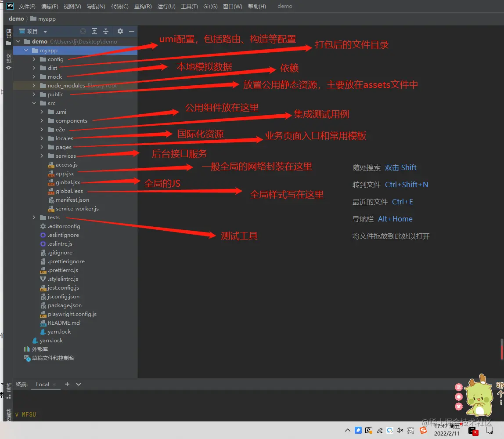This screenshot has width=504, height=439.
Task: Open the Structure tool window sidebar button
Action: 9,391
